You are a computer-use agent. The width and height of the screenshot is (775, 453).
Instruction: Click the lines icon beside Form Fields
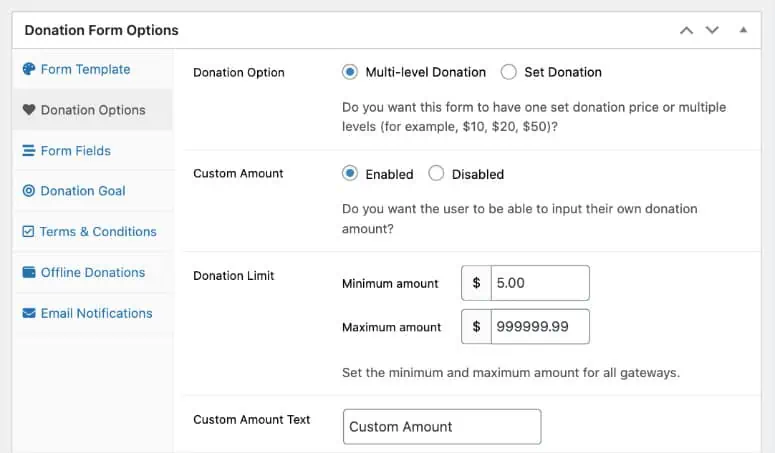point(29,151)
